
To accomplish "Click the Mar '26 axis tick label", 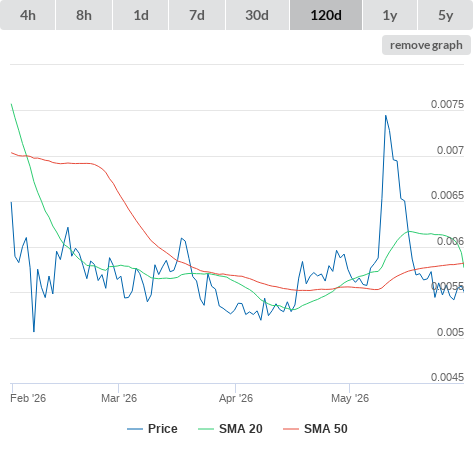I will [119, 398].
